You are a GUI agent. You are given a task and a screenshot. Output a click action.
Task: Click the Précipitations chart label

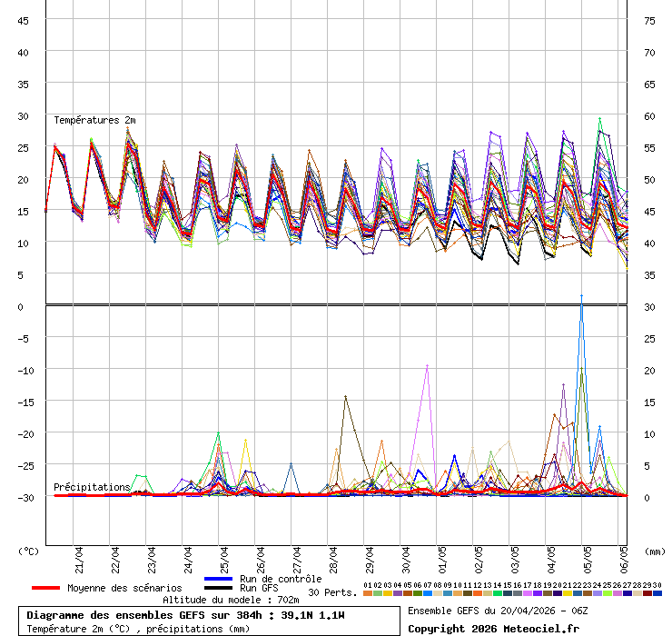(92, 487)
